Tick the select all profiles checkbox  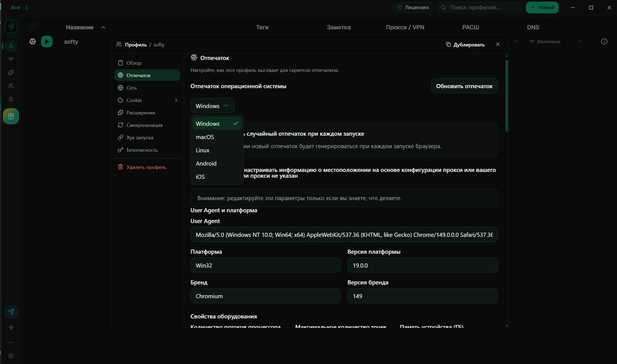click(33, 27)
